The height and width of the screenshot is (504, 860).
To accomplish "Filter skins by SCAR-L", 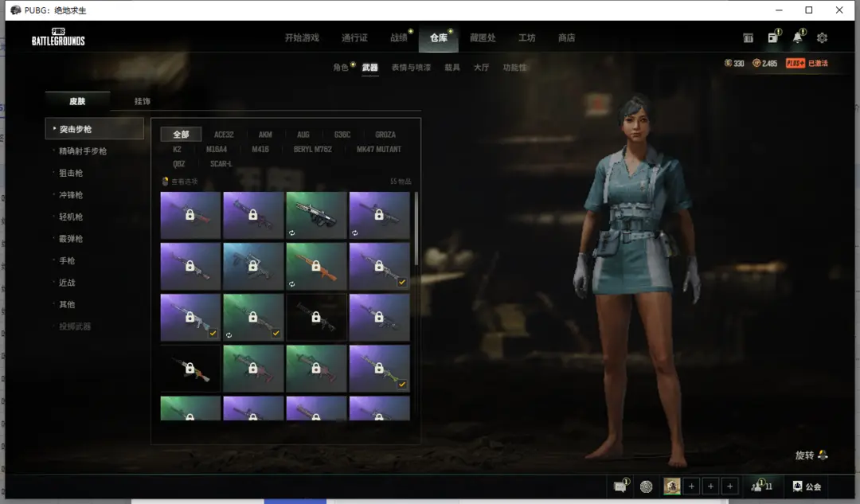I will tap(221, 164).
